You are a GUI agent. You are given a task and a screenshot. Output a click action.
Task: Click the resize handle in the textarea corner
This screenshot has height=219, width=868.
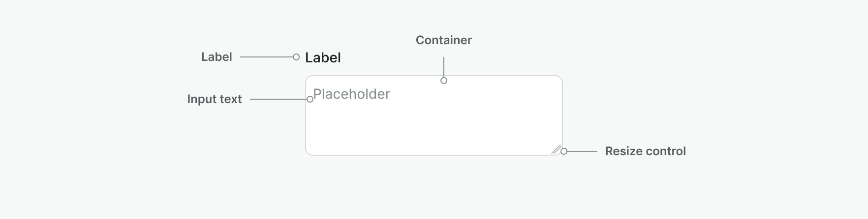(x=556, y=149)
